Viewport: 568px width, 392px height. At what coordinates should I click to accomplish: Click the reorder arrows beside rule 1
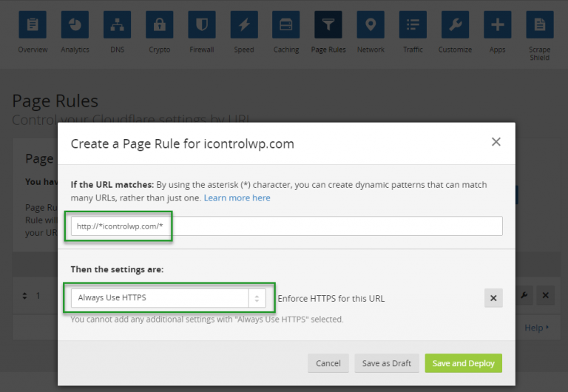pos(24,296)
